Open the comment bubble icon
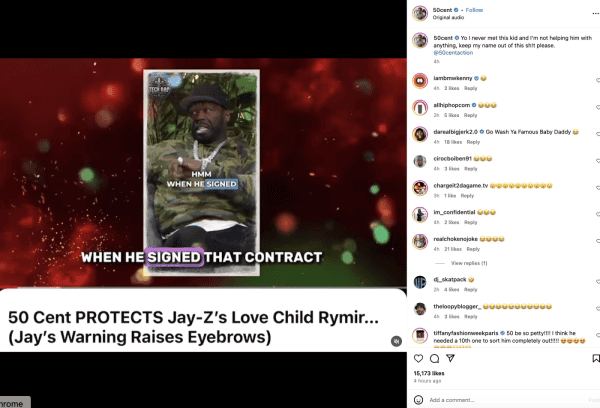The width and height of the screenshot is (600, 408). (434, 358)
